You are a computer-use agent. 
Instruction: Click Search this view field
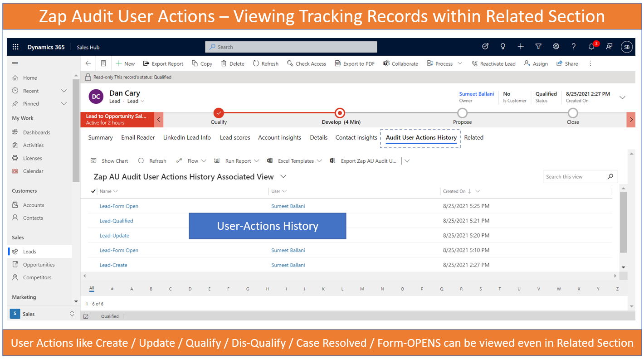[580, 177]
